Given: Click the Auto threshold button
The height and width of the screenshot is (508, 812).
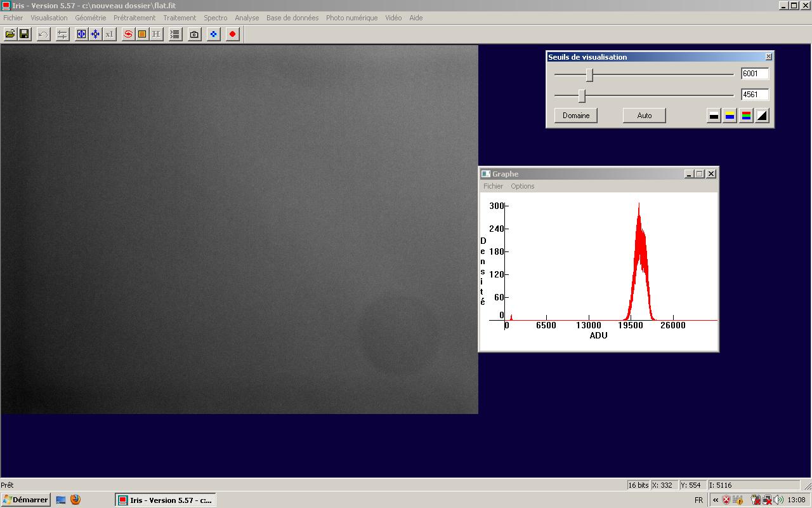Looking at the screenshot, I should (645, 116).
